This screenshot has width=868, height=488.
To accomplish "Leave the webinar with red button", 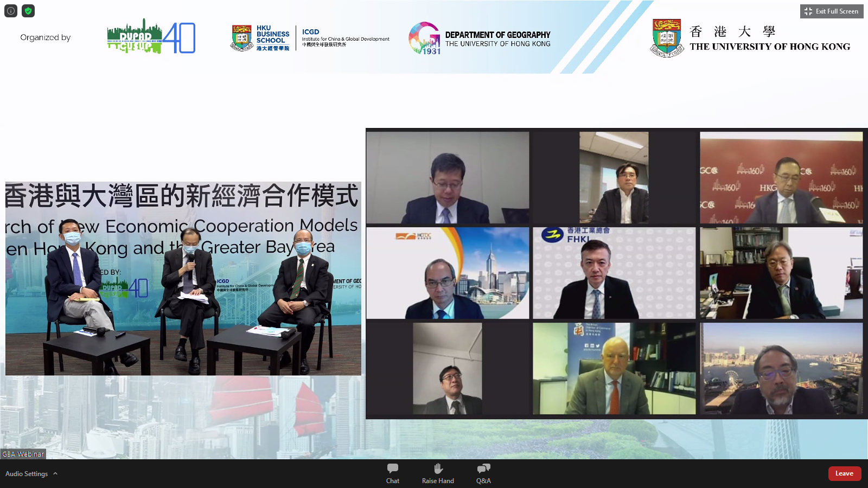I will pyautogui.click(x=844, y=473).
